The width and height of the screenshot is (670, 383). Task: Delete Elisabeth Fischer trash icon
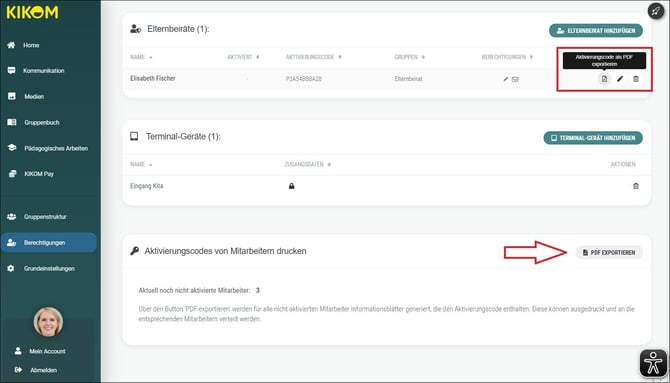pyautogui.click(x=636, y=79)
